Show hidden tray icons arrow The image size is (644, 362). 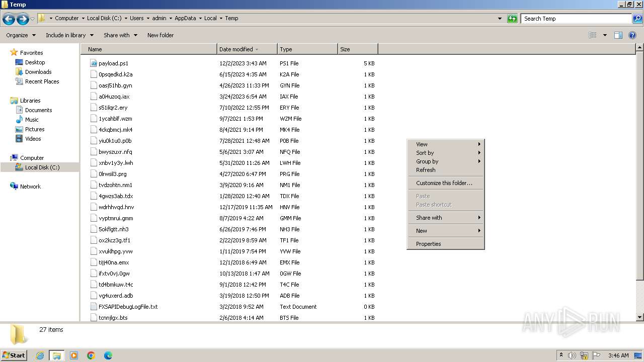[x=561, y=355]
